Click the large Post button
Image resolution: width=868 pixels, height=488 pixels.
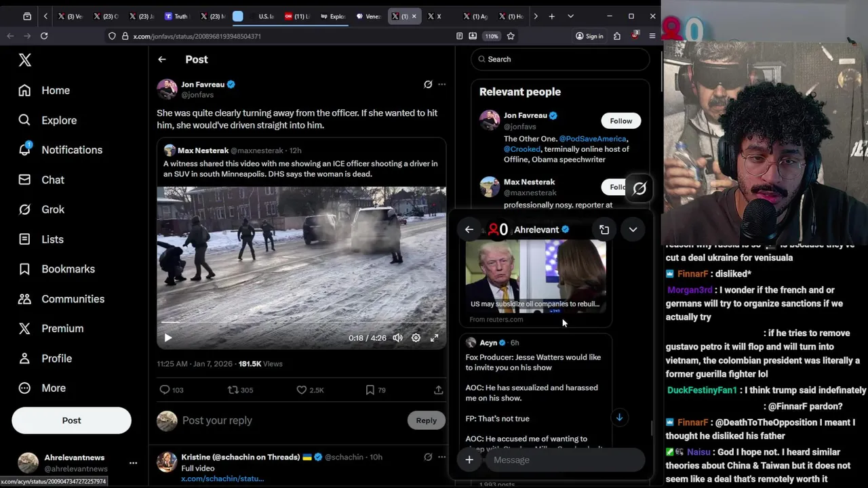pyautogui.click(x=71, y=420)
